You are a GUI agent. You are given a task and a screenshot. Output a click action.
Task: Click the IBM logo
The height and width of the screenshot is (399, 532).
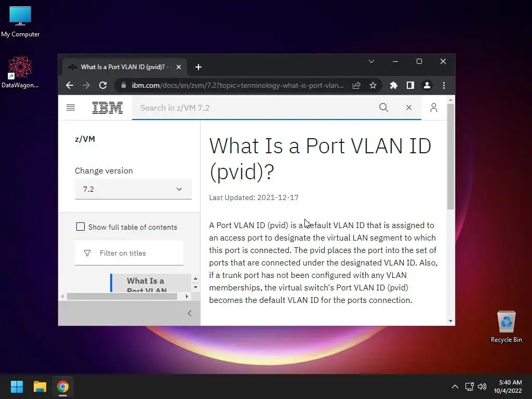[107, 108]
